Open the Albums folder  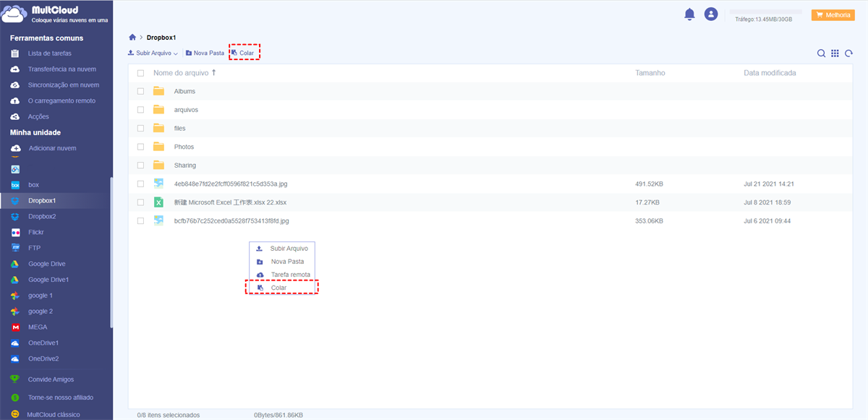click(184, 91)
